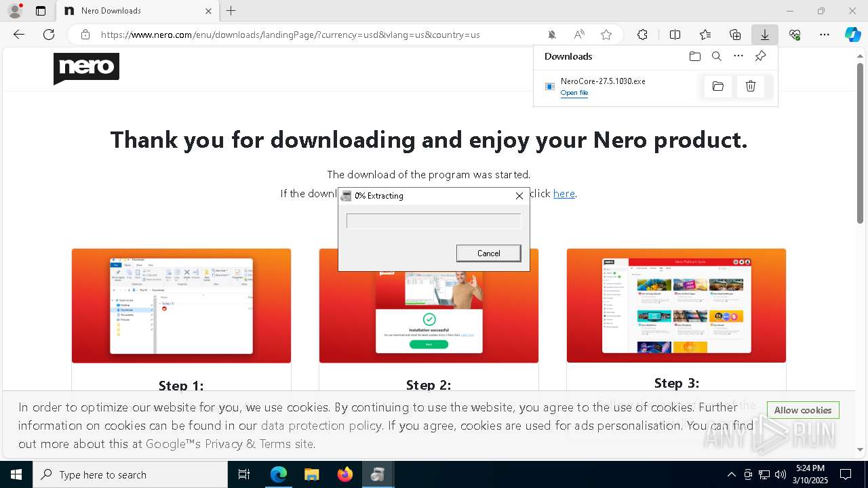Screen dimensions: 868x488
Task: Open Favorites list icon
Action: pos(705,35)
